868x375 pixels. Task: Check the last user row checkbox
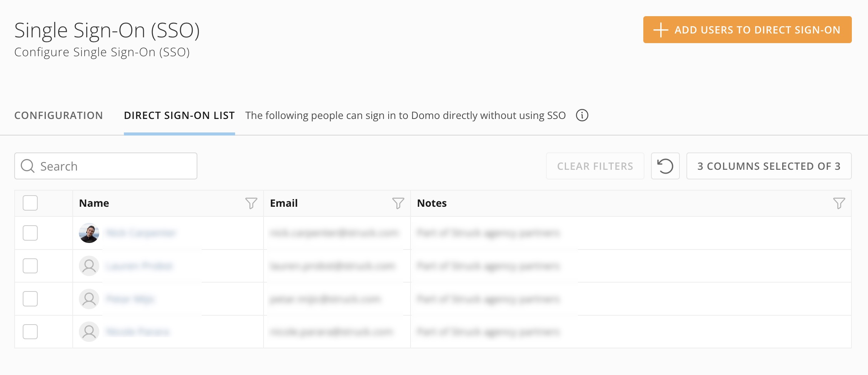[30, 332]
